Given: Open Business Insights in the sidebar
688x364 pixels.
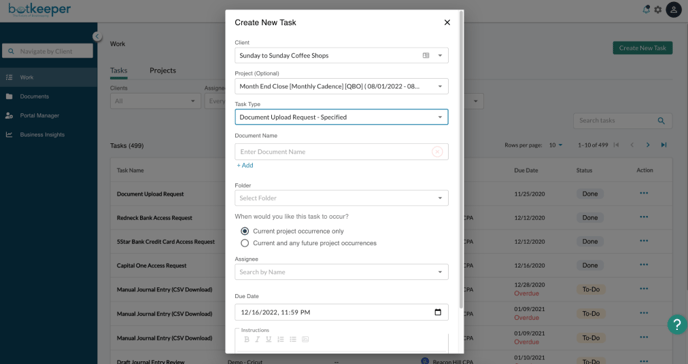Looking at the screenshot, I should click(48, 135).
